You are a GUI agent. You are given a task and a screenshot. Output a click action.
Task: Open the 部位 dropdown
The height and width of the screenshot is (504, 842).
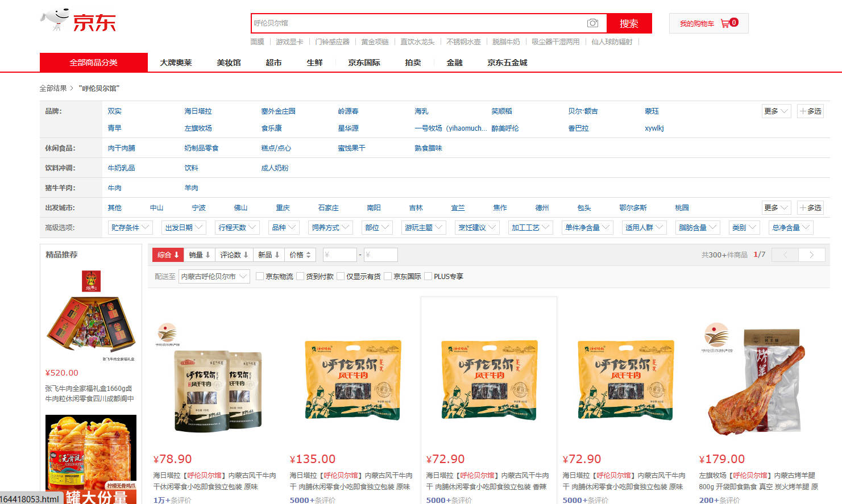point(377,228)
